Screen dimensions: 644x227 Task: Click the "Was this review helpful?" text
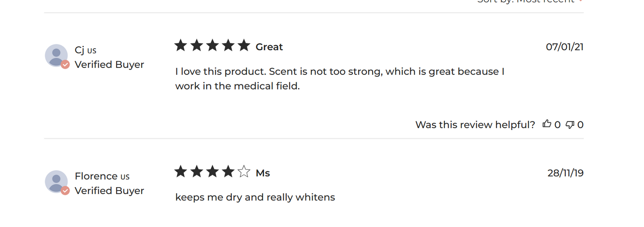tap(475, 125)
